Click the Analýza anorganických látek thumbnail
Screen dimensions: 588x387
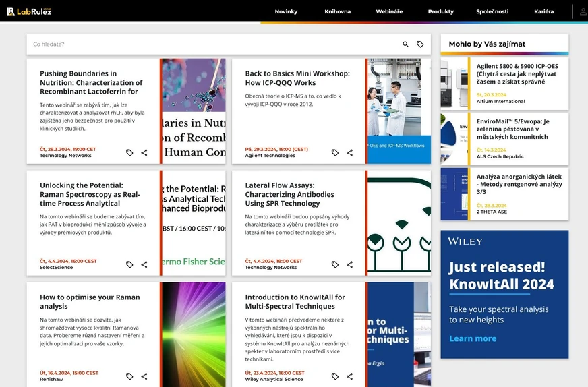(454, 194)
